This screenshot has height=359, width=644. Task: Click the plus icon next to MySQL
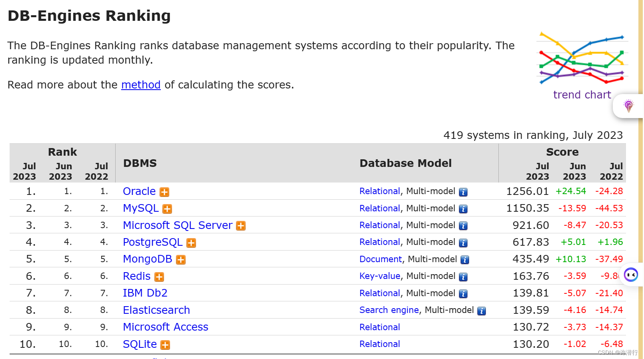click(167, 209)
